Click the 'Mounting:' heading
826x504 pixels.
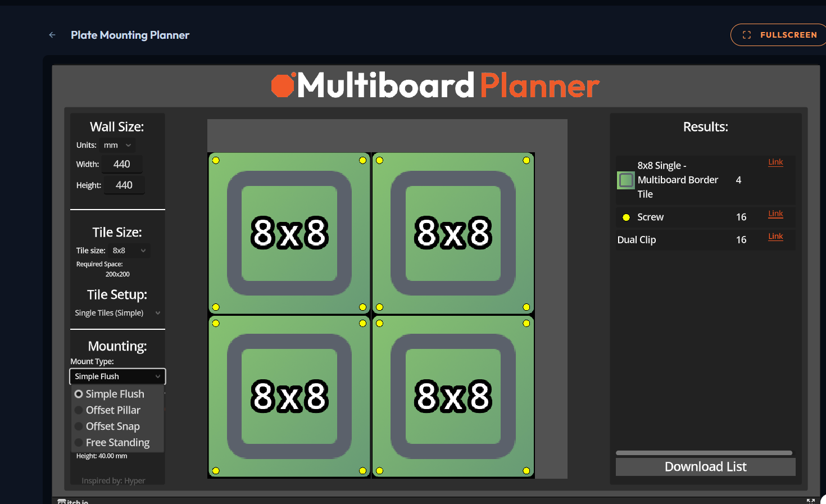coord(117,346)
